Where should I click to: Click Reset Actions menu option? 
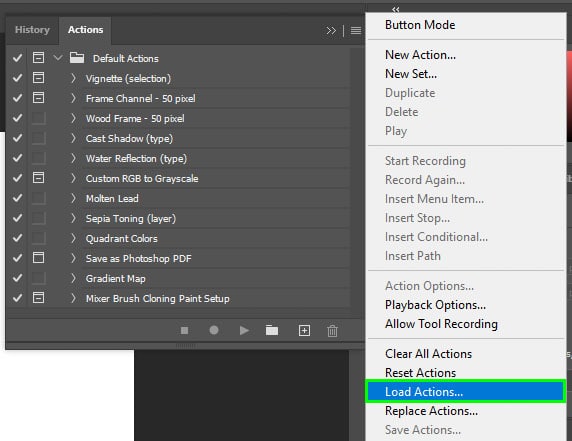(420, 372)
